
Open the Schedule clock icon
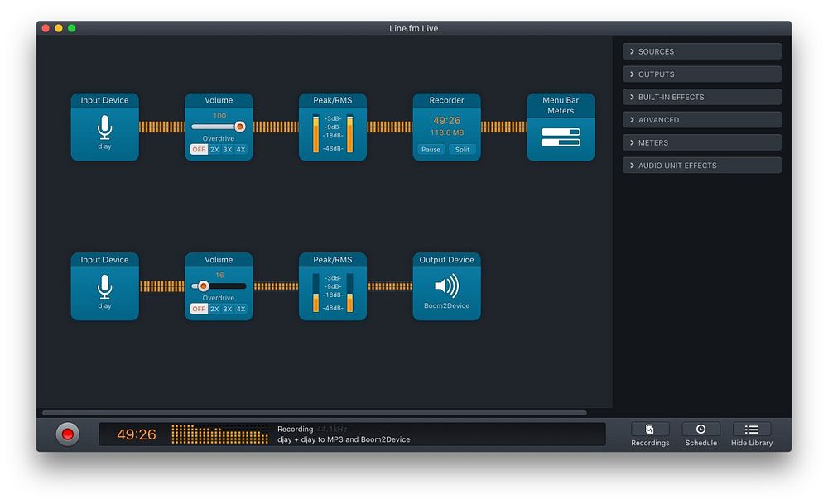[700, 429]
